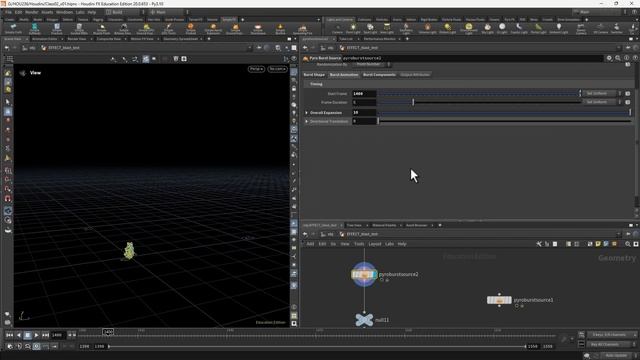Click the Area Light shelf tool

click(387, 29)
